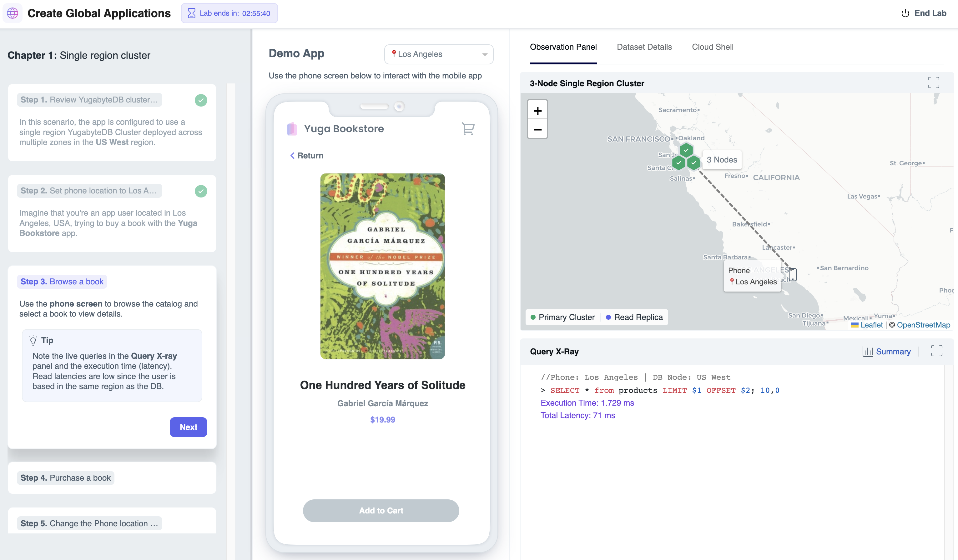The height and width of the screenshot is (560, 958).
Task: Click the shopping cart icon in Yuga Bookstore
Action: [468, 129]
